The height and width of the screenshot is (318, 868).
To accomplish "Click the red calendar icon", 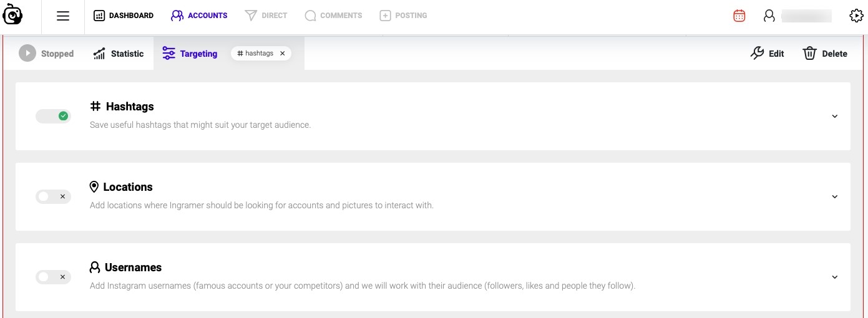I will click(739, 16).
